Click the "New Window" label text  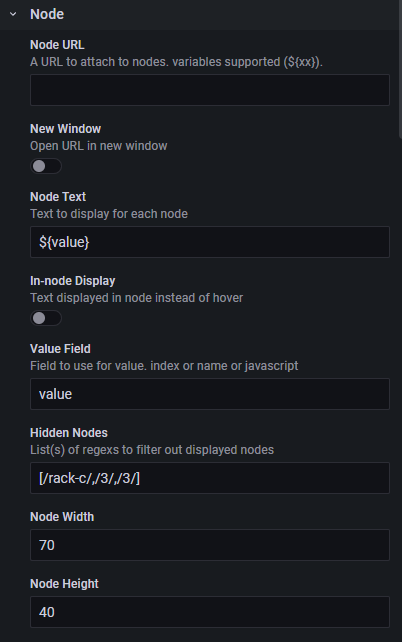[65, 129]
